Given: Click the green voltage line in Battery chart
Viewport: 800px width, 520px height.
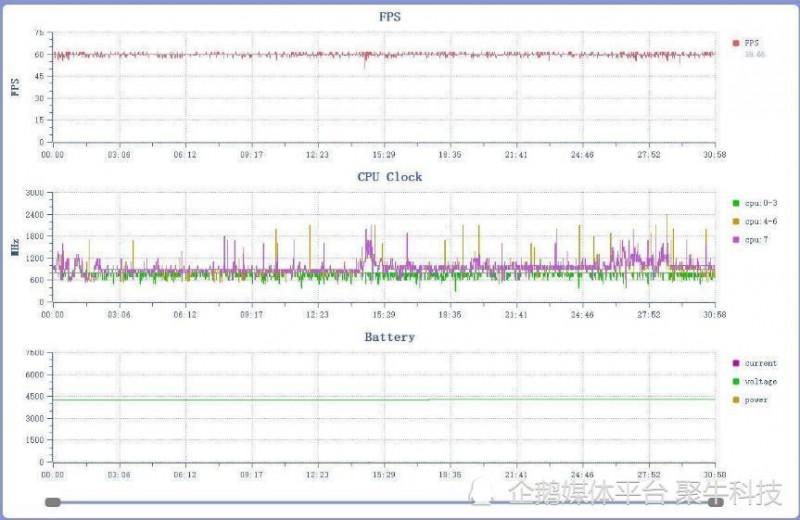Looking at the screenshot, I should (300, 400).
